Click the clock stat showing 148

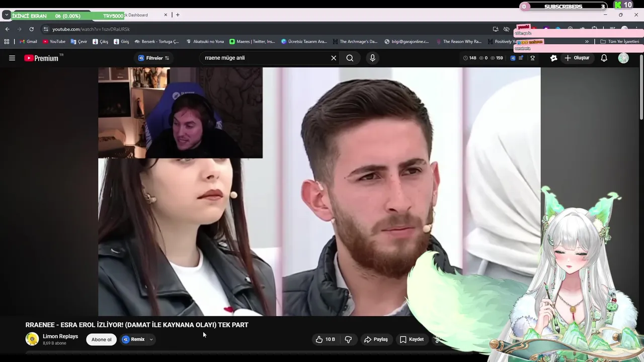pos(469,58)
